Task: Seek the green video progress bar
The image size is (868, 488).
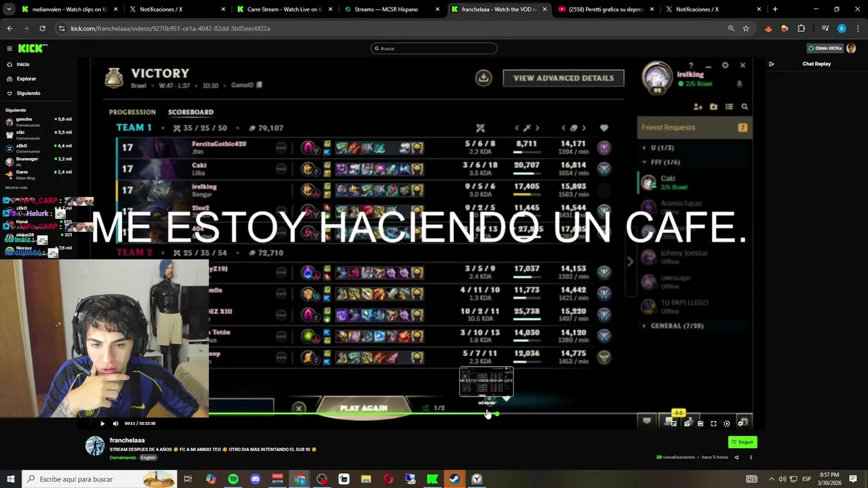Action: pos(420,413)
